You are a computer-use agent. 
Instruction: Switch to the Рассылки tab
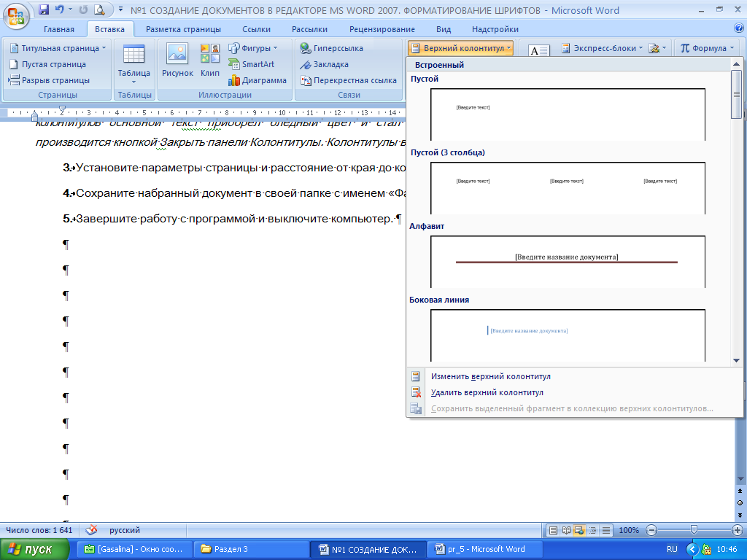[309, 29]
